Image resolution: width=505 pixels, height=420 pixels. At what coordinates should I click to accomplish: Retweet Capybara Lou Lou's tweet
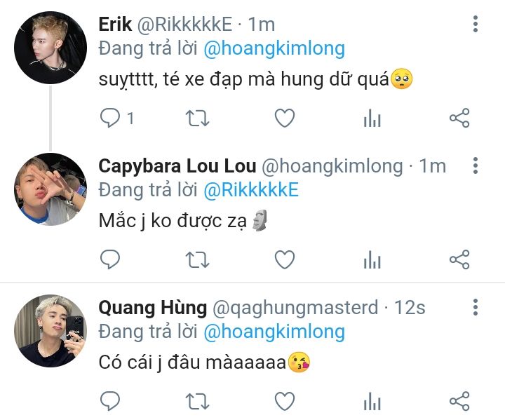(197, 260)
